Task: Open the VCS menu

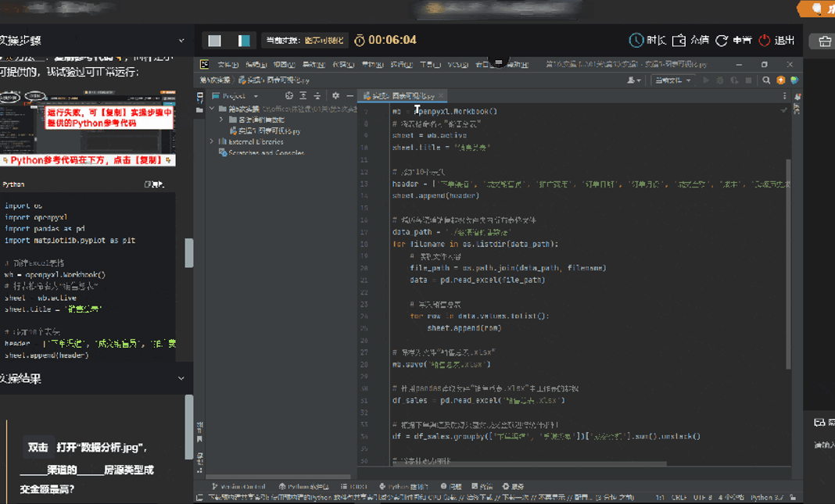Action: pos(458,64)
